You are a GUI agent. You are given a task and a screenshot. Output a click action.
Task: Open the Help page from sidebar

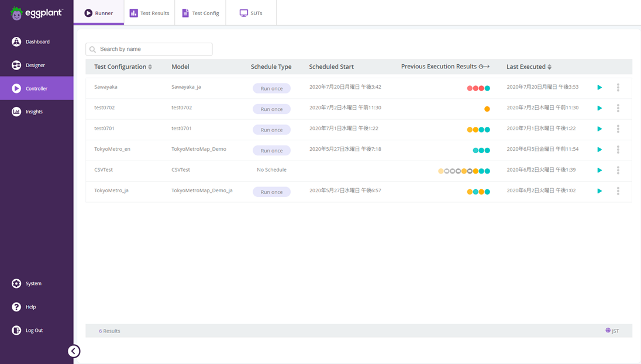[x=30, y=307]
